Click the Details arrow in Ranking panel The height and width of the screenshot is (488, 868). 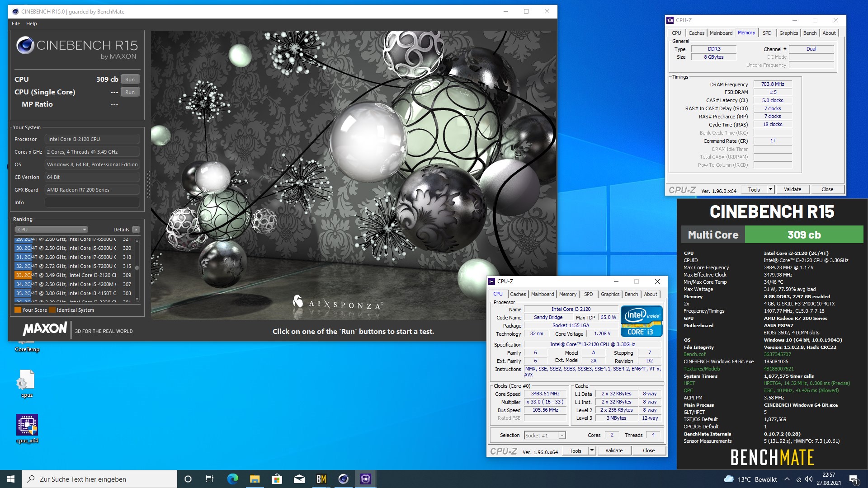click(136, 230)
